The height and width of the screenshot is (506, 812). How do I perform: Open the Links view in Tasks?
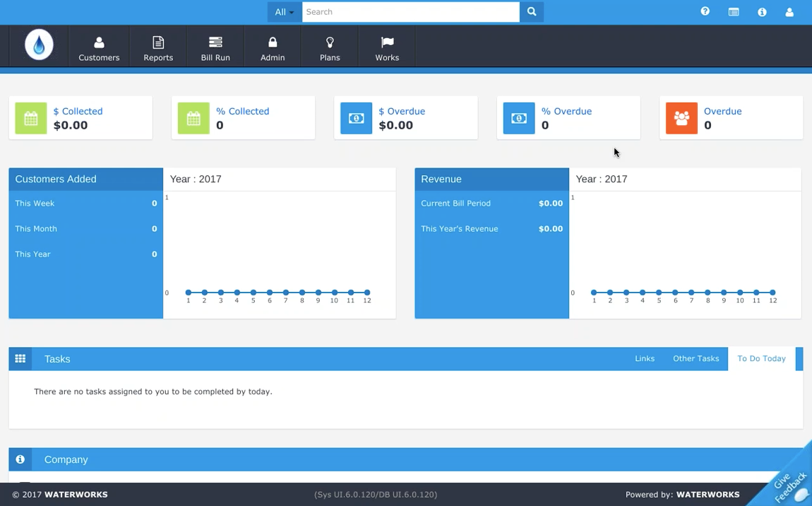click(644, 358)
